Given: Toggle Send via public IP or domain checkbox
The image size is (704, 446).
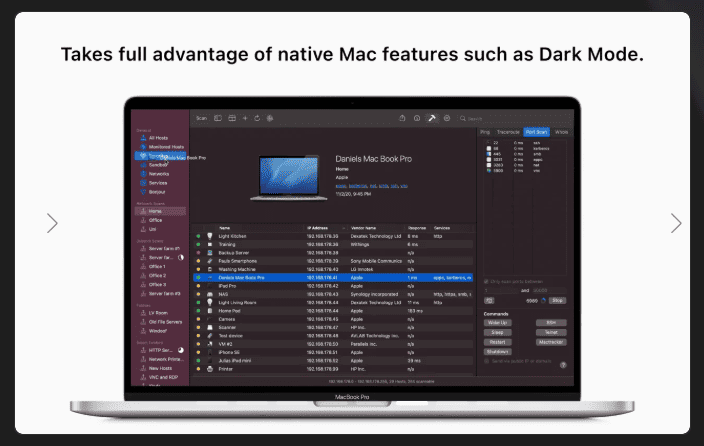Looking at the screenshot, I should click(x=486, y=361).
